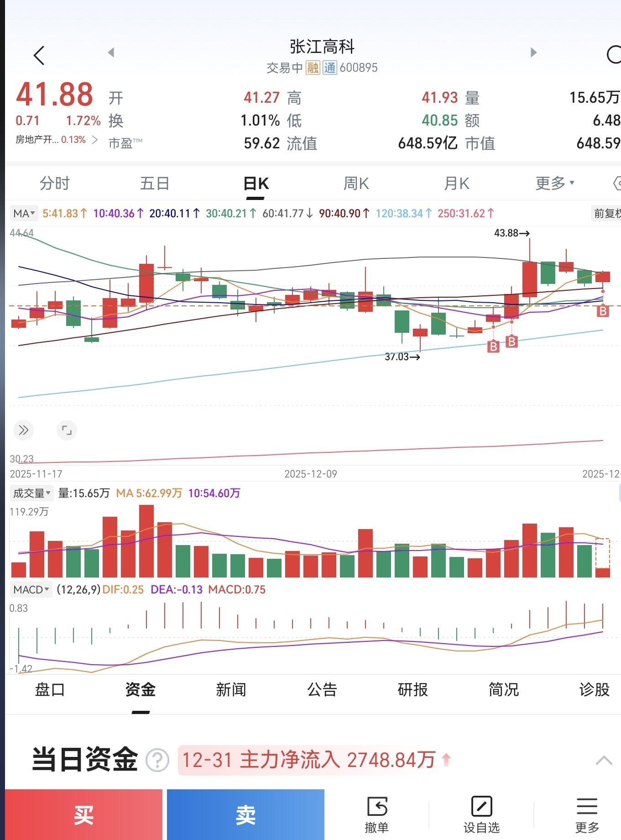Tap 设自选 add to watchlist icon
Screen dimensions: 621x840
click(481, 815)
